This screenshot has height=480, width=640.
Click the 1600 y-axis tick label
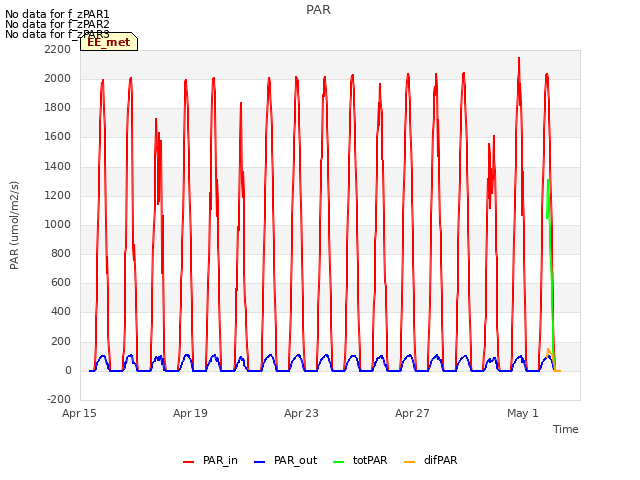point(58,137)
